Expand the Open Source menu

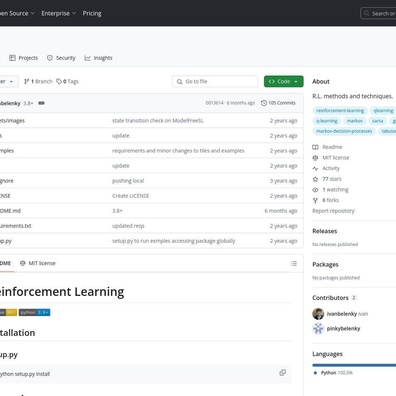click(x=17, y=13)
